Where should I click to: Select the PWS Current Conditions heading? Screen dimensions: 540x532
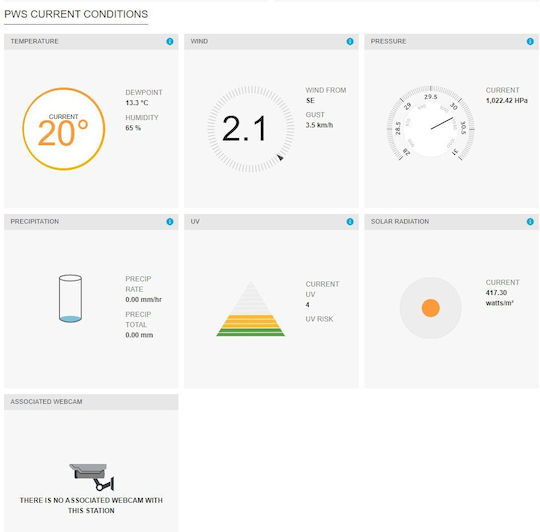[x=76, y=14]
